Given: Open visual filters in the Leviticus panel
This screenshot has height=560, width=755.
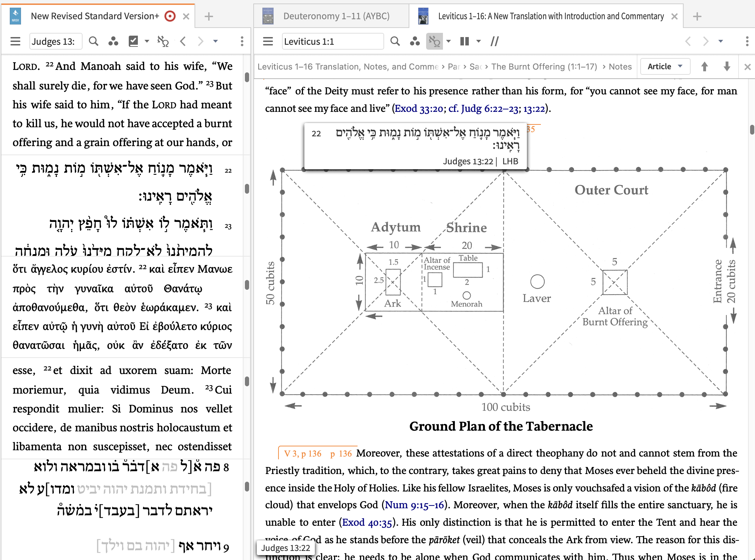Looking at the screenshot, I should tap(415, 41).
